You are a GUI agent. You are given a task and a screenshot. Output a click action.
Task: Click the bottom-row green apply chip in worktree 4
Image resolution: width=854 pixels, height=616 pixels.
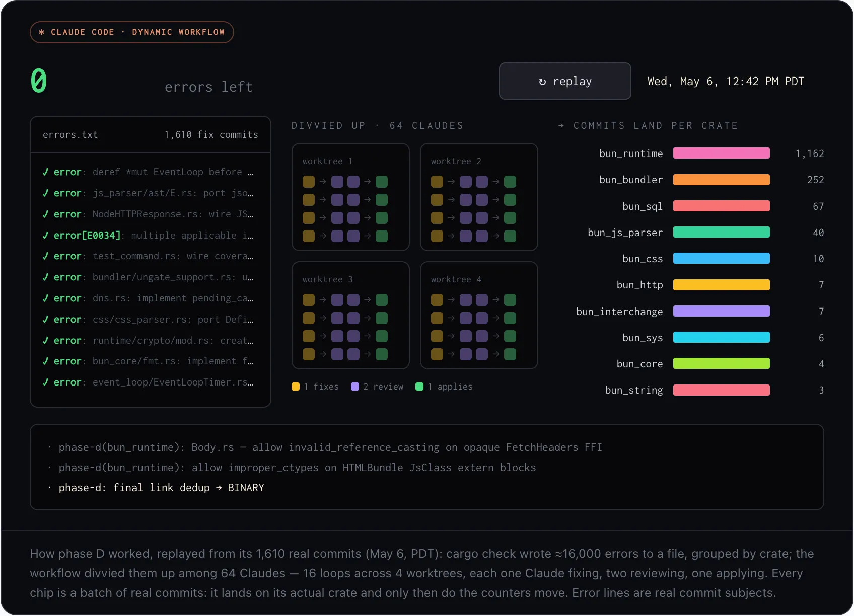(x=510, y=354)
